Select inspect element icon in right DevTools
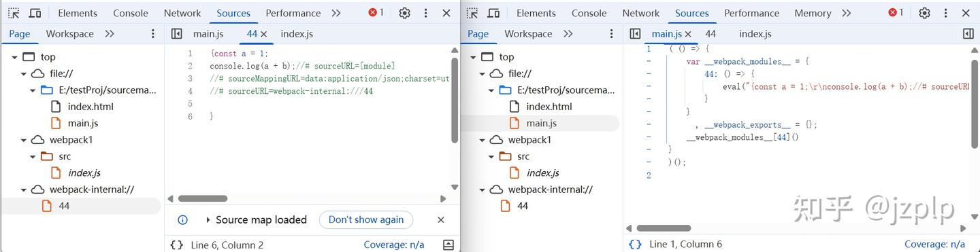 coord(472,13)
